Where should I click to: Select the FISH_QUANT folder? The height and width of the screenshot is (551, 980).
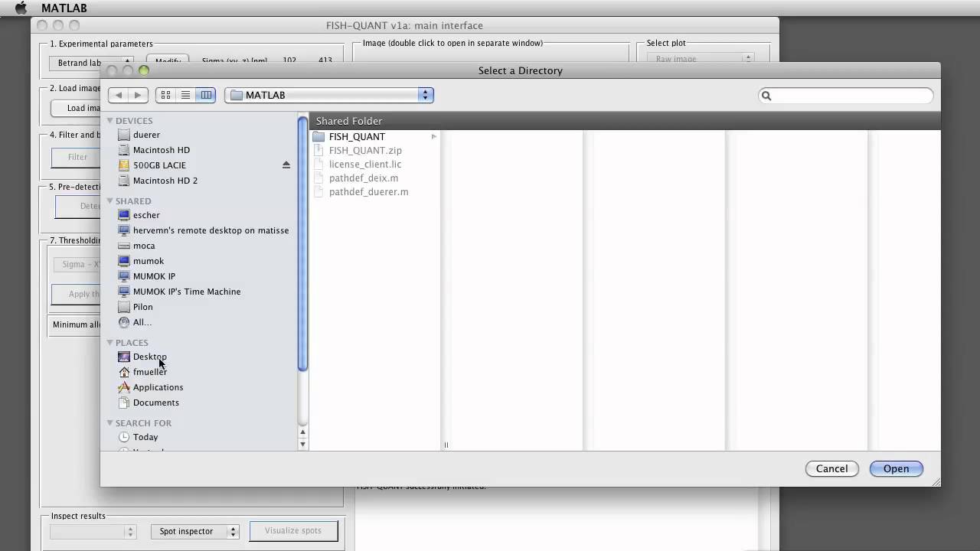point(357,136)
